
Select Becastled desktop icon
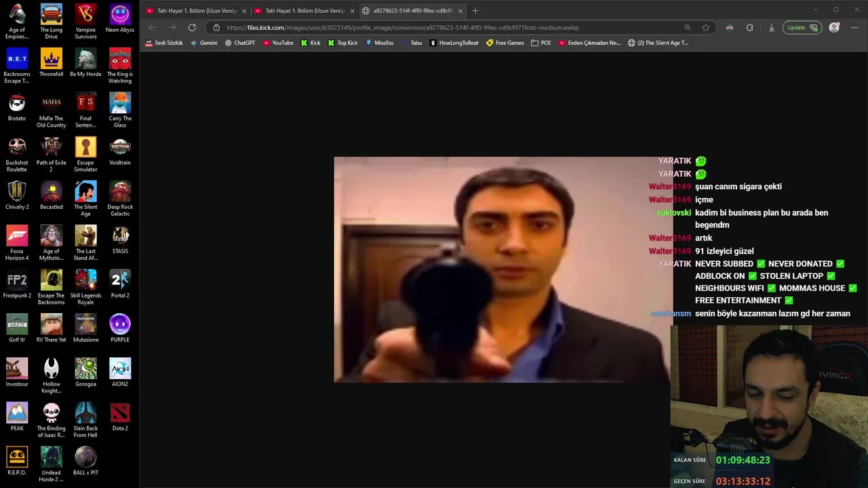[x=52, y=195]
